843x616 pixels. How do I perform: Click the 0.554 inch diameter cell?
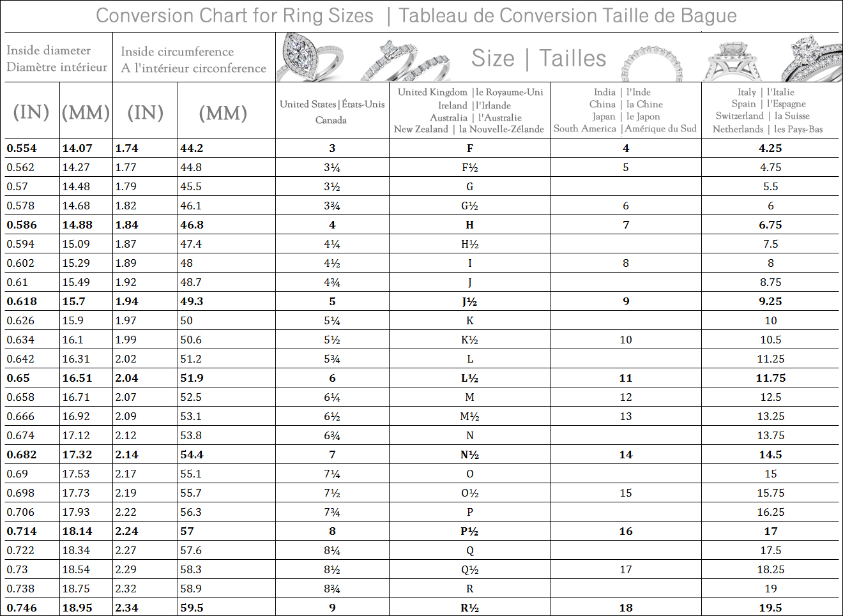[22, 148]
